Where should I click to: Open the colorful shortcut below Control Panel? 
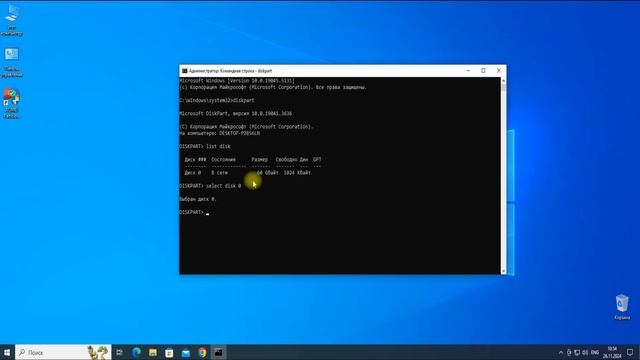pyautogui.click(x=12, y=104)
